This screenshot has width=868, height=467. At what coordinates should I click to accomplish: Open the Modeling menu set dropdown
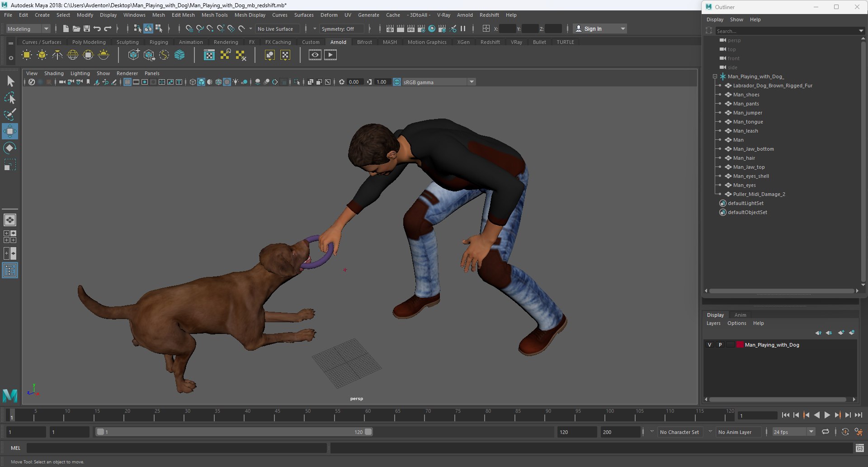click(x=28, y=29)
